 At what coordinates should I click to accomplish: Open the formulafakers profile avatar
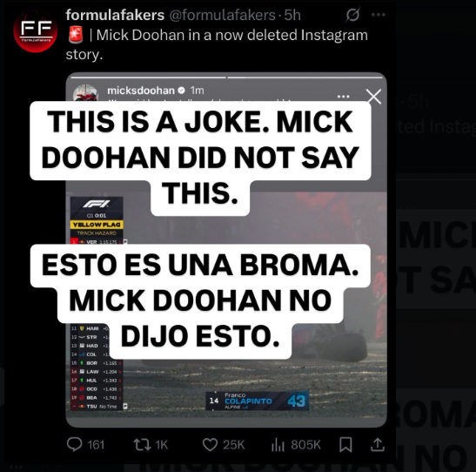tap(35, 30)
